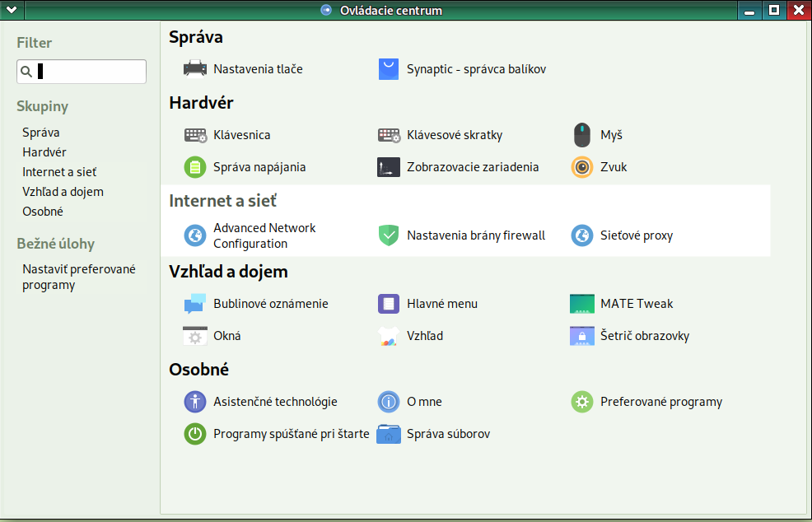
Task: Open the MATE Tweak icon
Action: [582, 304]
